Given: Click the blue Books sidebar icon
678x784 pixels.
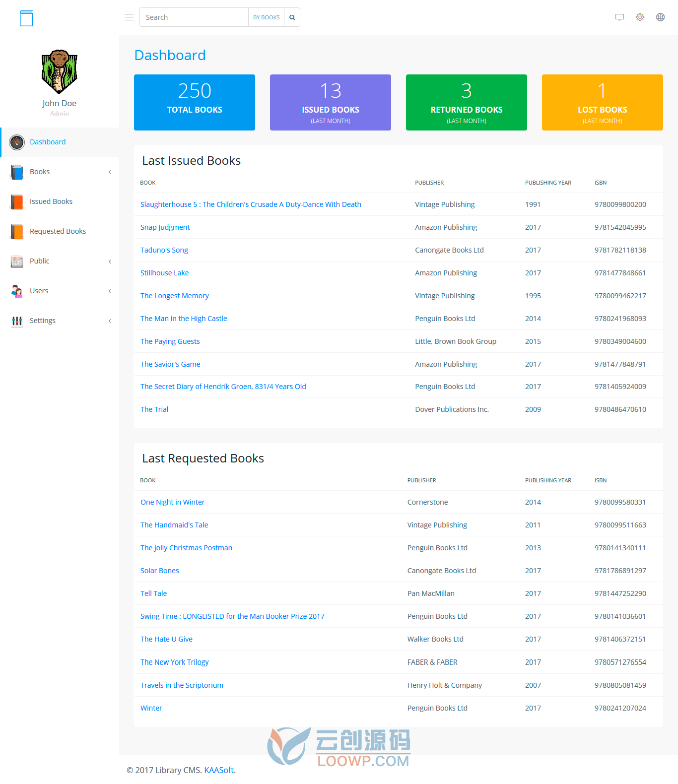Looking at the screenshot, I should click(17, 172).
